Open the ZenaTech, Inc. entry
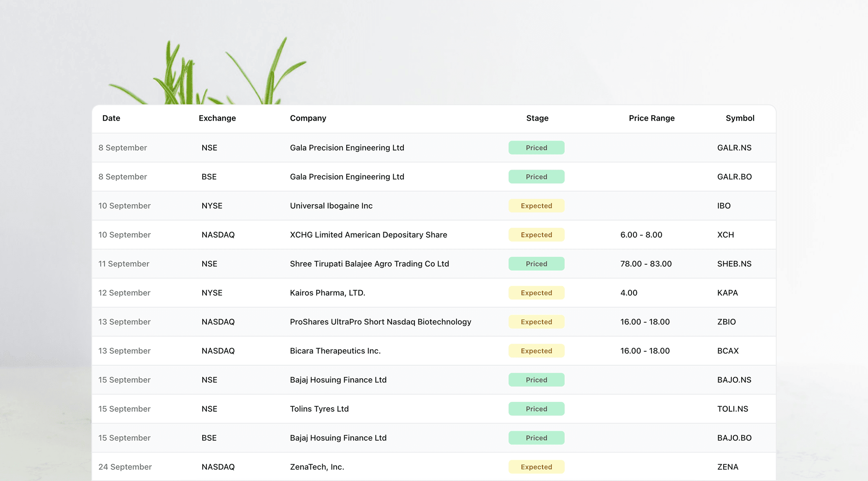Viewport: 868px width, 481px height. pyautogui.click(x=317, y=467)
